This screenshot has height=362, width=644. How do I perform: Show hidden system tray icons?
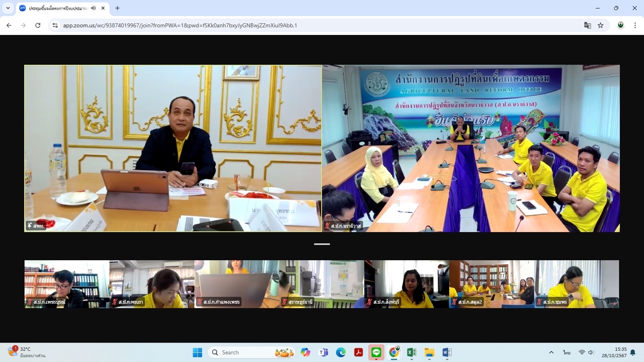(x=551, y=352)
